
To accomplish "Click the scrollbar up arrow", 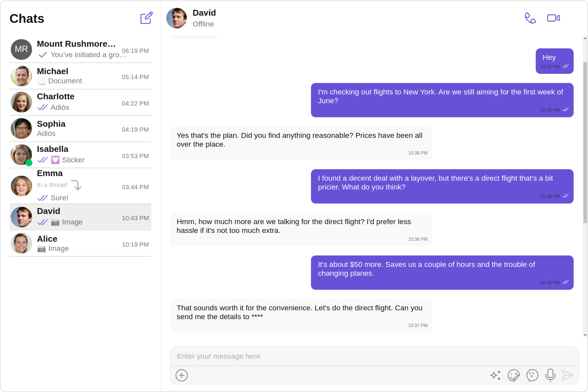I will click(x=585, y=38).
